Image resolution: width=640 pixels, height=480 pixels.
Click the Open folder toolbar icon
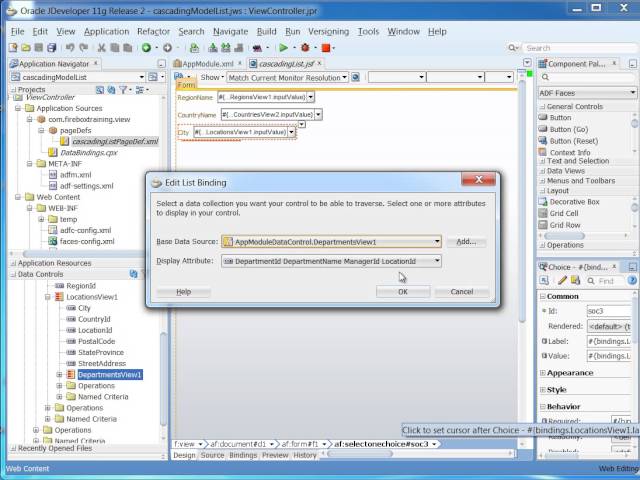pos(26,48)
